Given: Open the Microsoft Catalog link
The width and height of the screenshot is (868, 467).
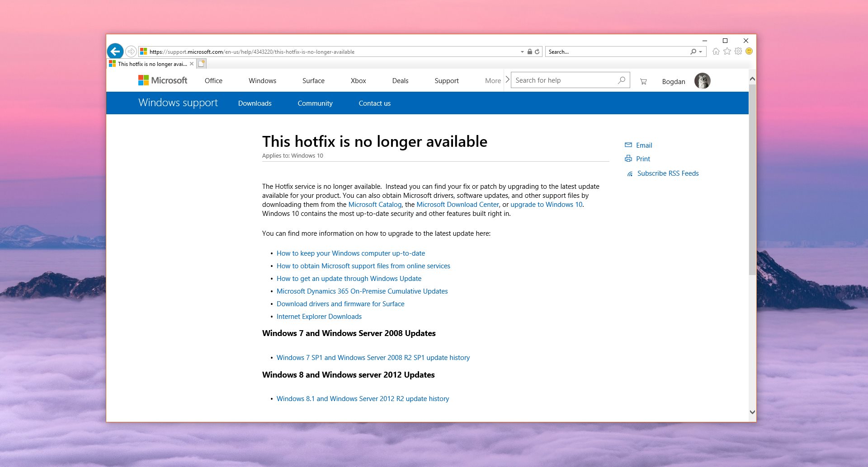Looking at the screenshot, I should 375,205.
